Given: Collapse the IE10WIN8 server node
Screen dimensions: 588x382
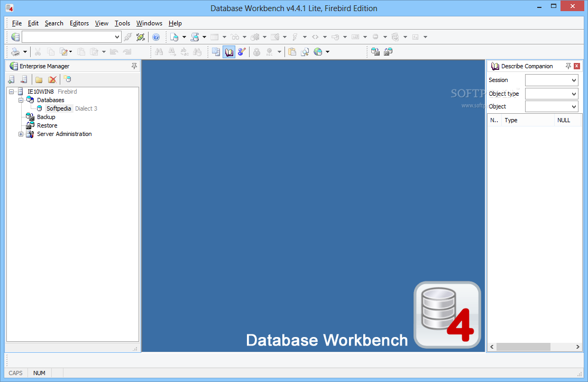Looking at the screenshot, I should pyautogui.click(x=12, y=92).
